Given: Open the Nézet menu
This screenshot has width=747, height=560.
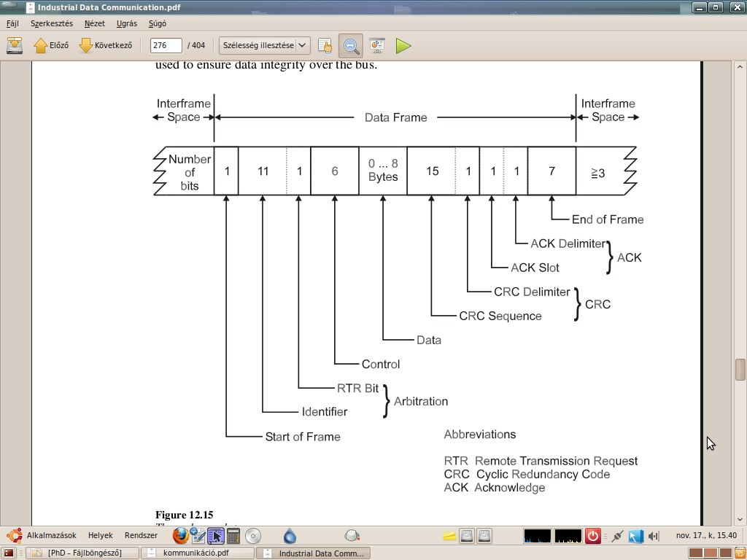Looking at the screenshot, I should (95, 23).
